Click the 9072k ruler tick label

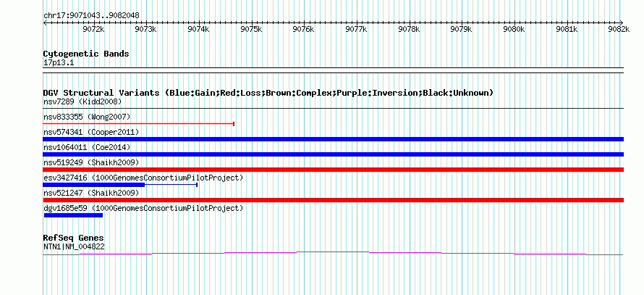click(94, 29)
